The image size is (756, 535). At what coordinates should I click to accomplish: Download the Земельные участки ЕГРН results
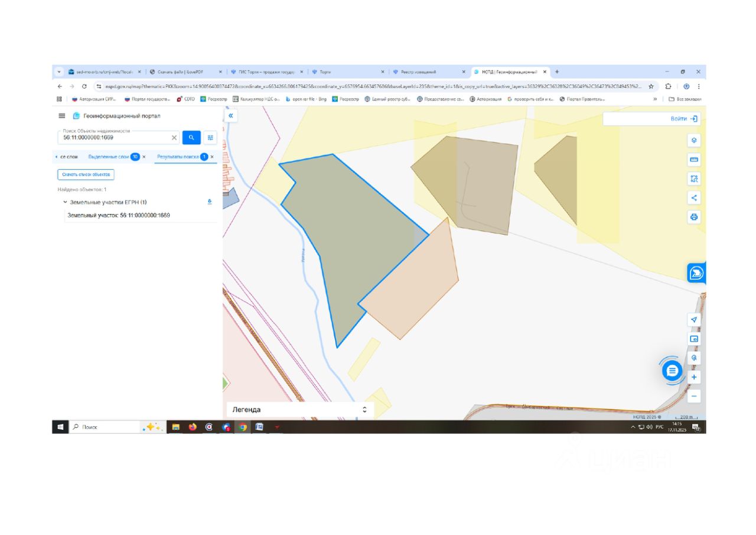coord(210,202)
